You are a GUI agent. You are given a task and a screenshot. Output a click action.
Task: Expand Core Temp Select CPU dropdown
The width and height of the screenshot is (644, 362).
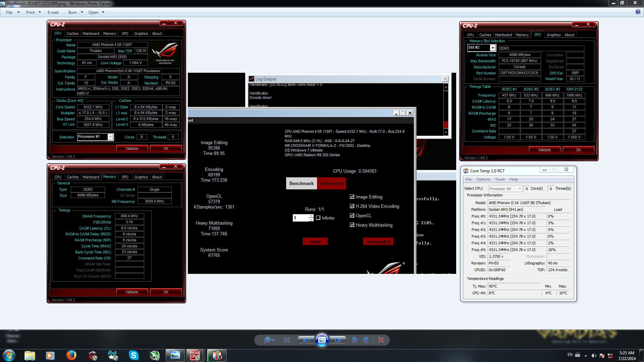click(x=520, y=189)
